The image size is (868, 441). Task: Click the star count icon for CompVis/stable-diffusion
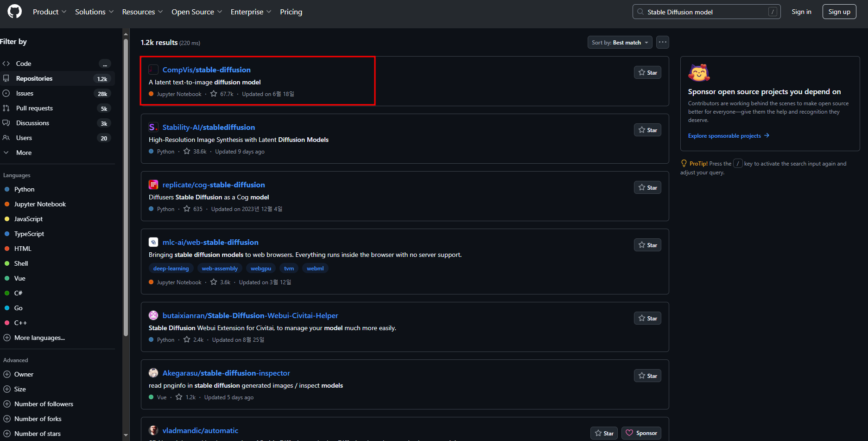pyautogui.click(x=214, y=94)
